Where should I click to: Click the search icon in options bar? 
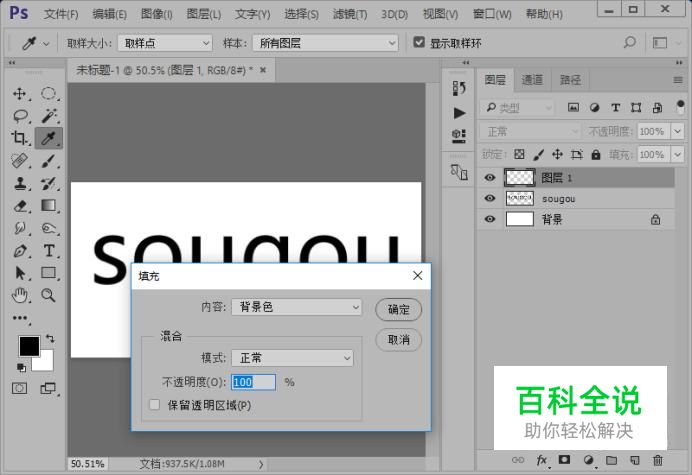pos(630,43)
